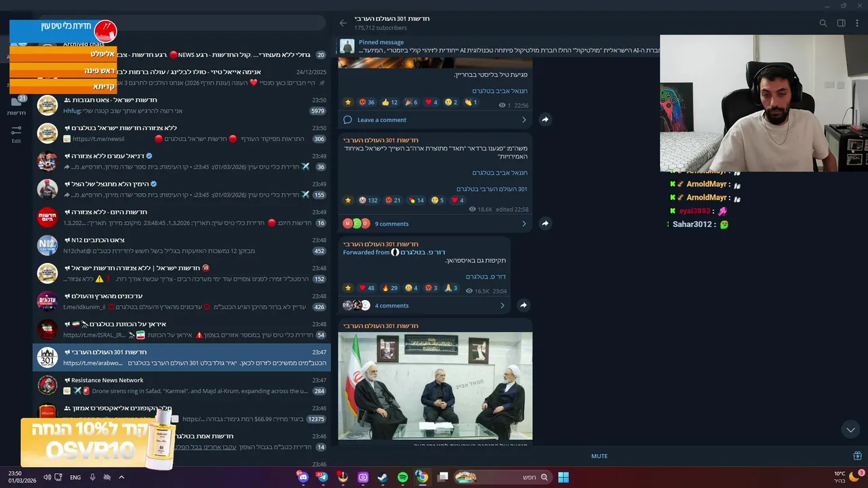Open the Resistance News Network chat
This screenshot has width=868, height=488.
[x=182, y=386]
